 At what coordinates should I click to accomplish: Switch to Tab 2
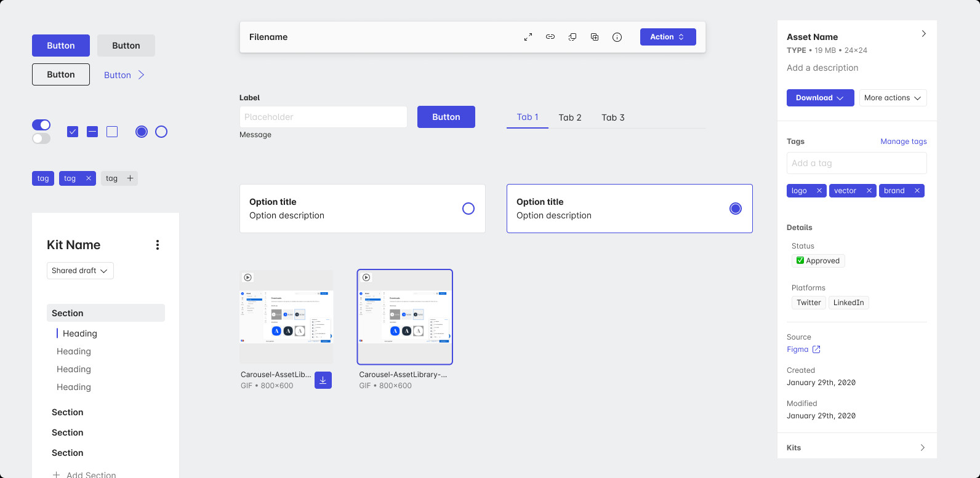click(570, 118)
